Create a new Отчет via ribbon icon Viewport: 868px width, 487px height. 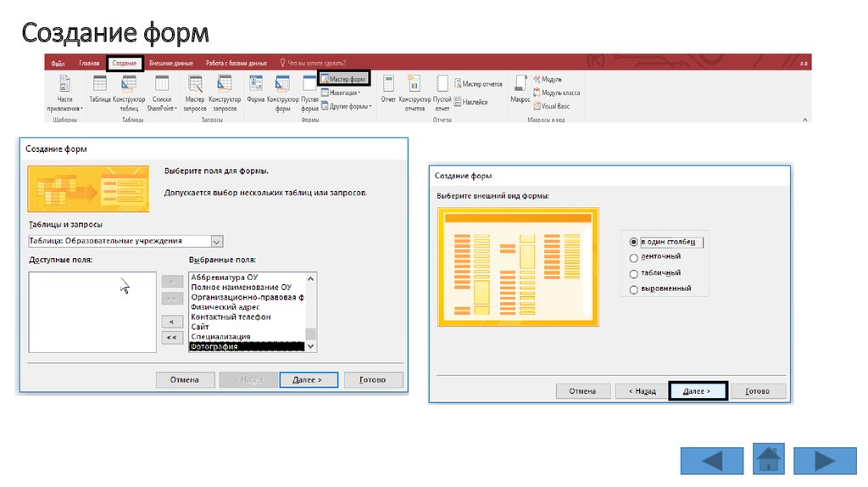coord(388,89)
